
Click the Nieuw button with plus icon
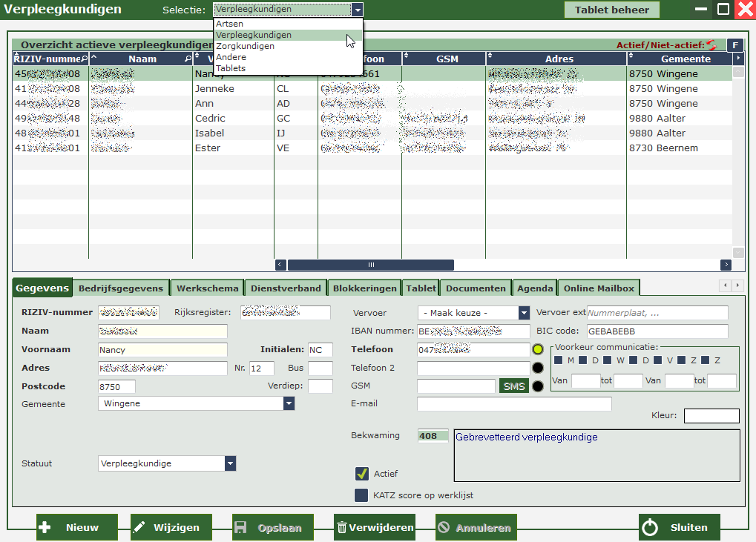(77, 527)
